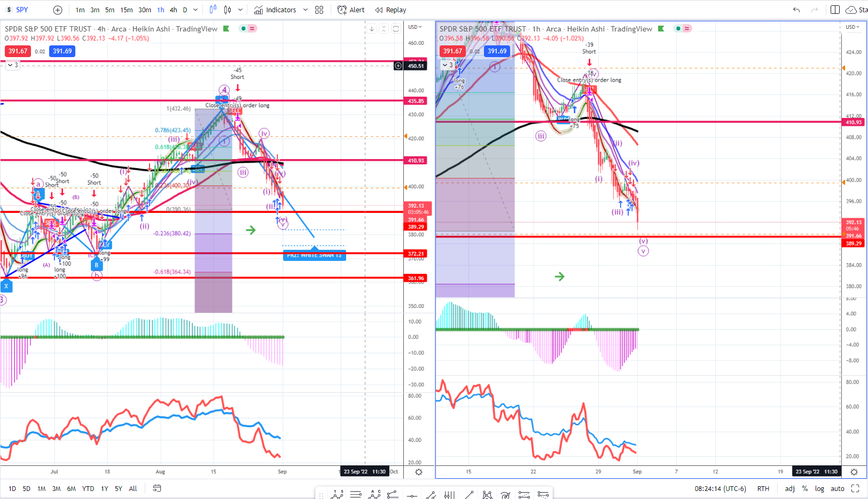Set the date range to All

pos(133,488)
